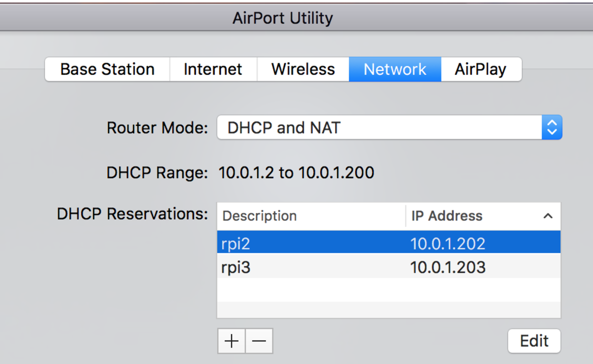Open the Internet tab

click(213, 69)
